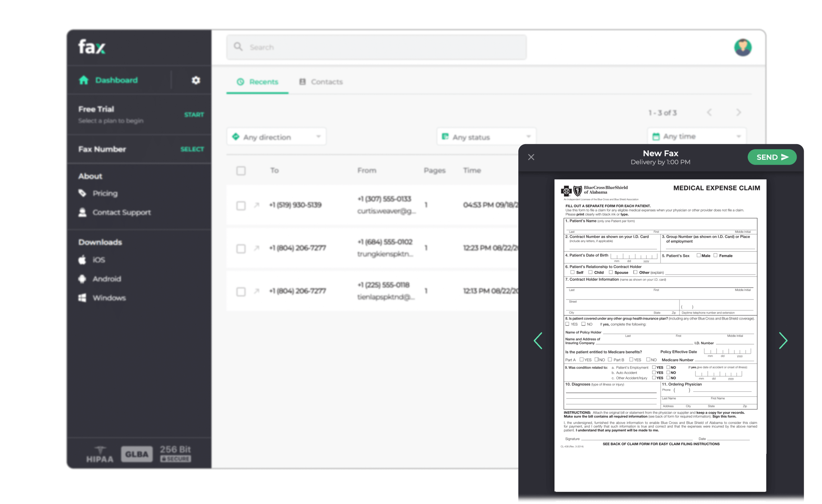
Task: Tick the checkbox on the 12:13 PM fax row
Action: click(241, 292)
